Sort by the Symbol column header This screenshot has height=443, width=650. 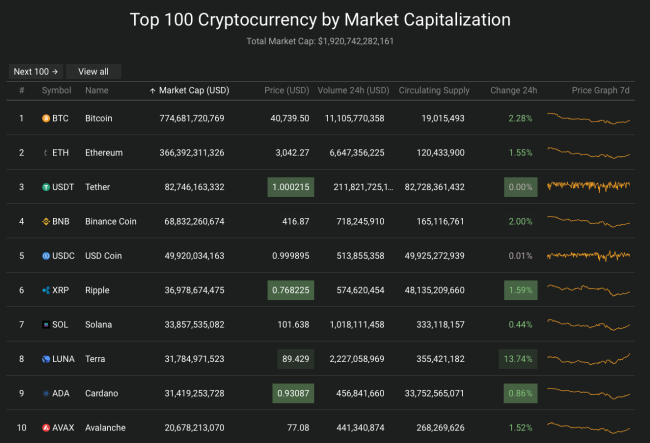coord(56,90)
